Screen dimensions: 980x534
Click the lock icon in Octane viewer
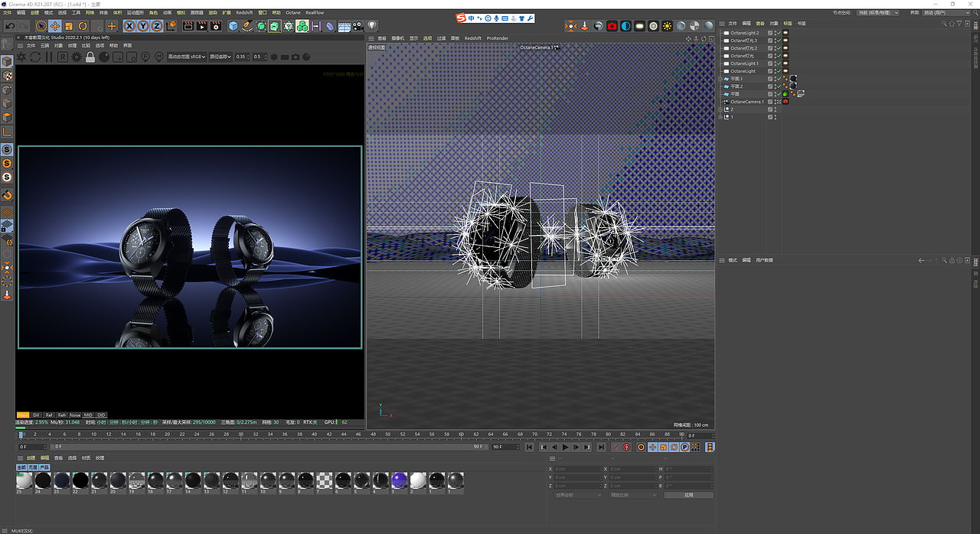pyautogui.click(x=90, y=57)
